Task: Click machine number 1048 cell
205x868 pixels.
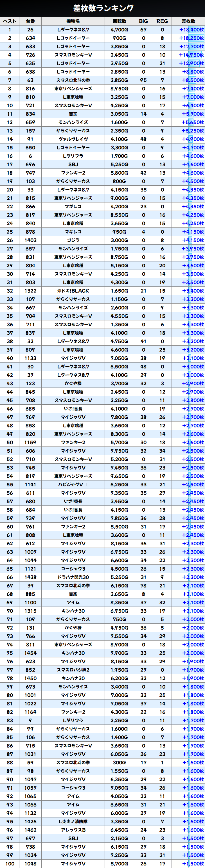Action: tap(30, 864)
